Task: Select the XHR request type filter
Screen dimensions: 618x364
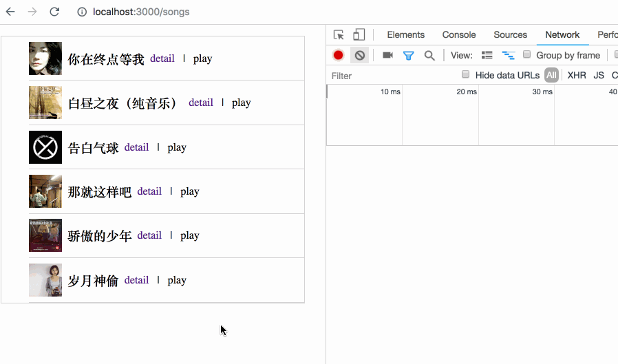Action: [x=577, y=76]
